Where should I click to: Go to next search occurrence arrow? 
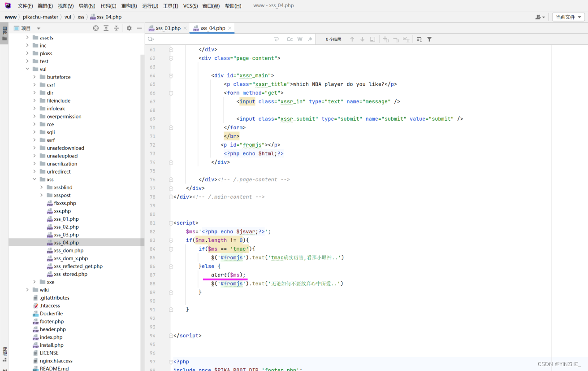tap(362, 39)
